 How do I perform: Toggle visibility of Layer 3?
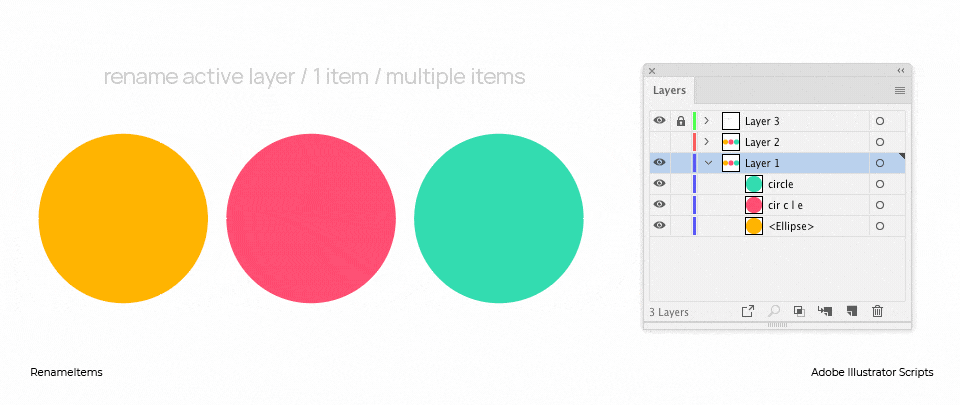tap(659, 121)
